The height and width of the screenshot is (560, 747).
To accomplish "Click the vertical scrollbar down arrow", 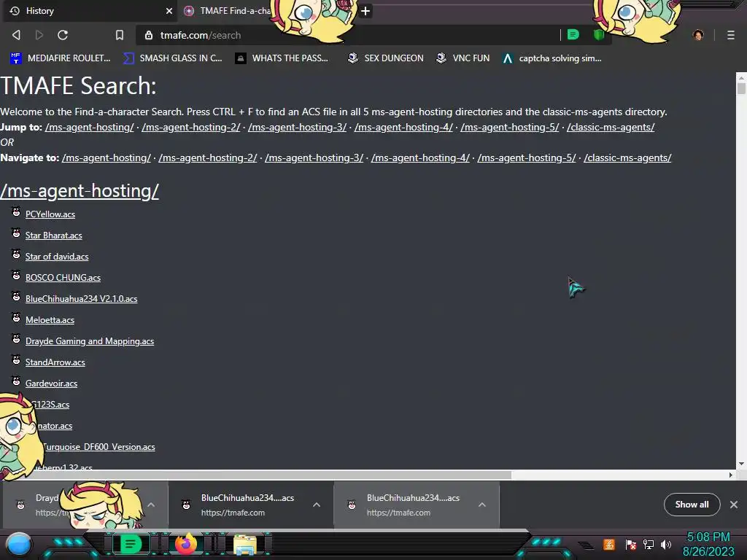I will (741, 464).
